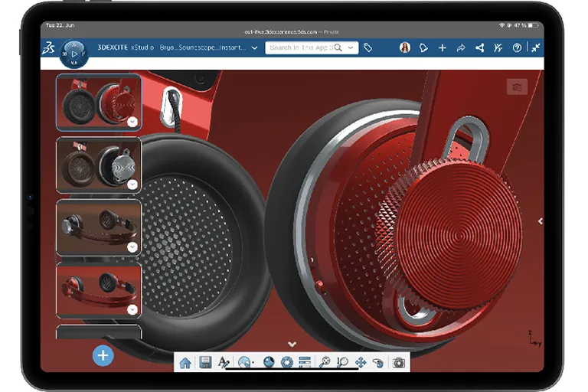Expand the right side panel arrow
Viewport: 588px width, 392px height.
(541, 221)
